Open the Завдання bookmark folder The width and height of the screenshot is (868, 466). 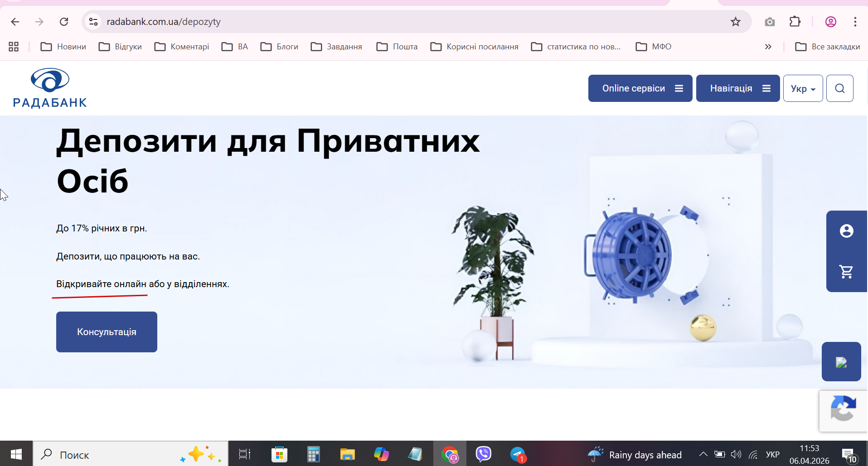336,47
